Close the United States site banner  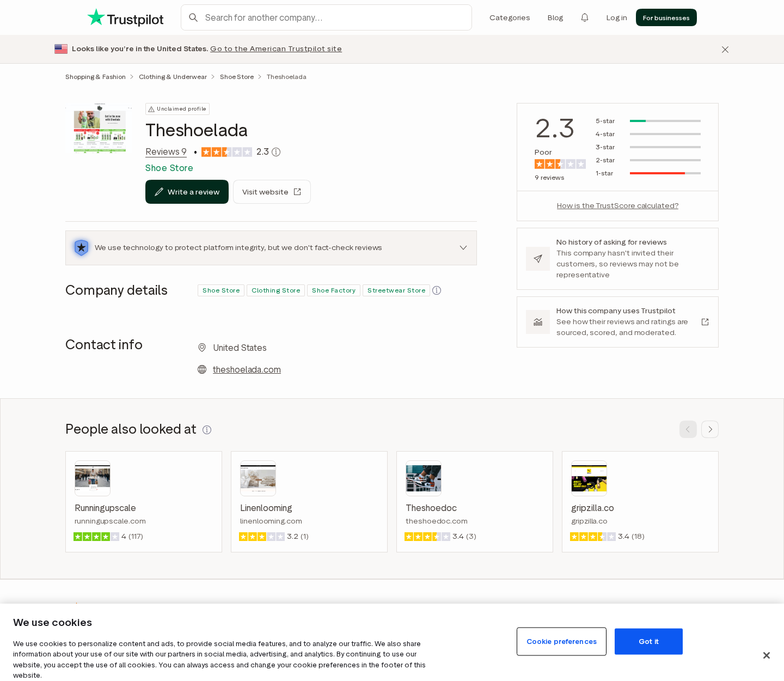point(725,50)
